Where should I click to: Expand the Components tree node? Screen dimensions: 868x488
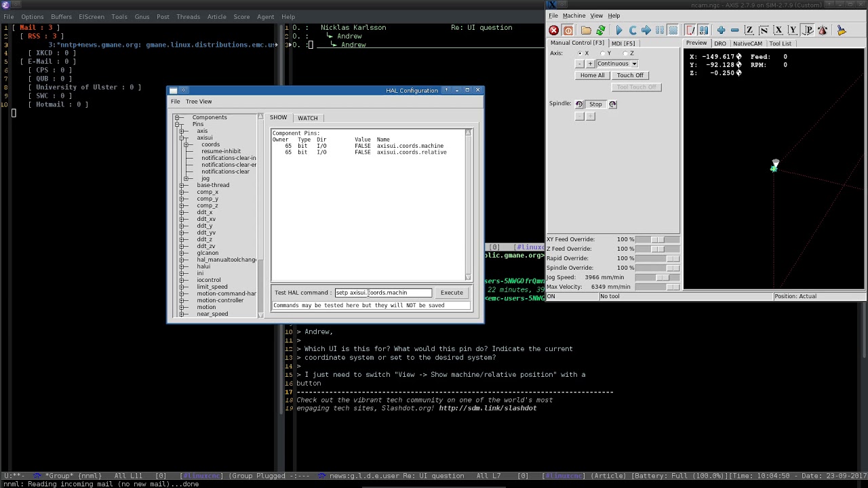pos(178,117)
